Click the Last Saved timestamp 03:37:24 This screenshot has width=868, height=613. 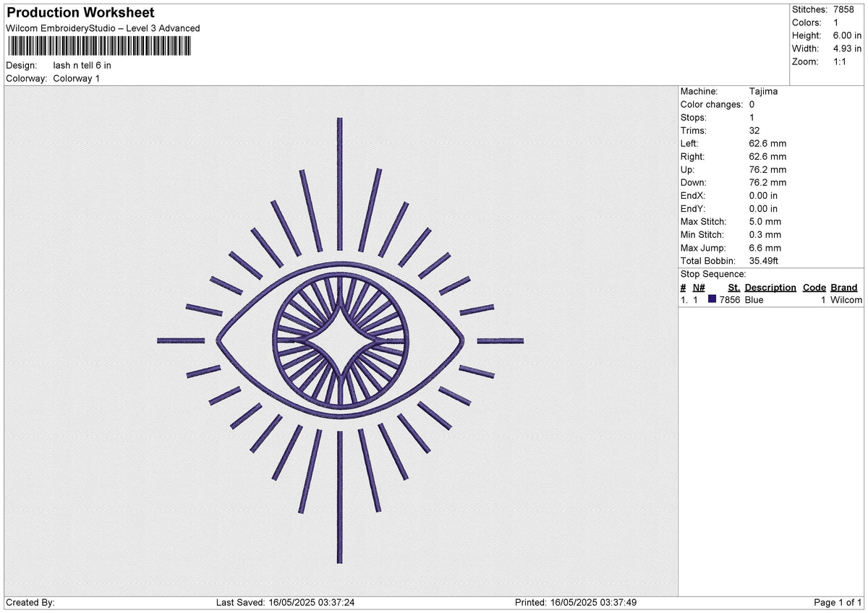click(x=336, y=603)
